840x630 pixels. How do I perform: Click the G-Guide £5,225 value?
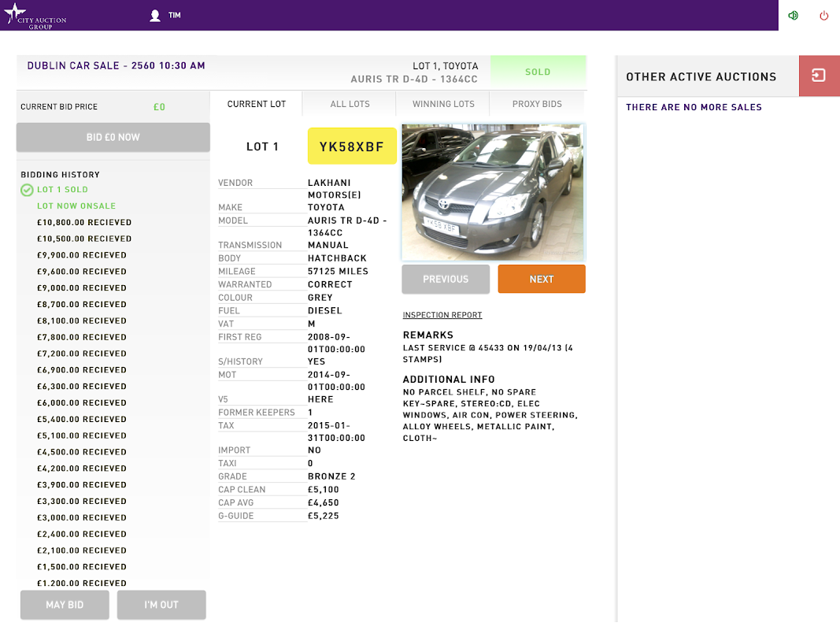tap(324, 516)
